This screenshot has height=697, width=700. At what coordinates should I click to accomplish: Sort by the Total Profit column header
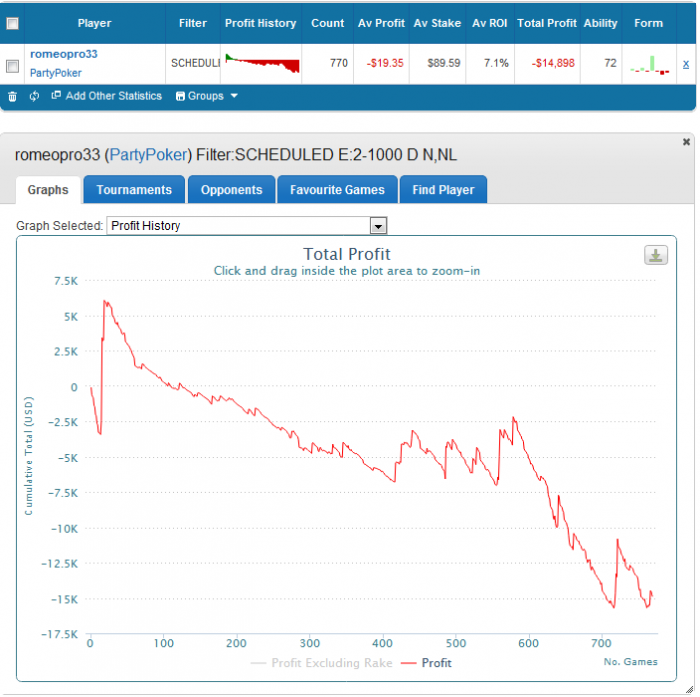pos(547,23)
